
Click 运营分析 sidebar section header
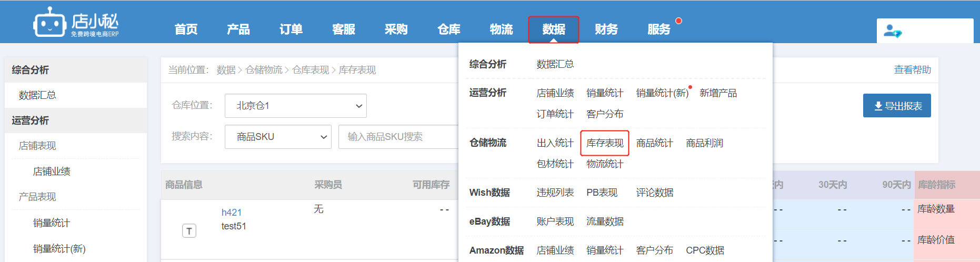[x=76, y=120]
